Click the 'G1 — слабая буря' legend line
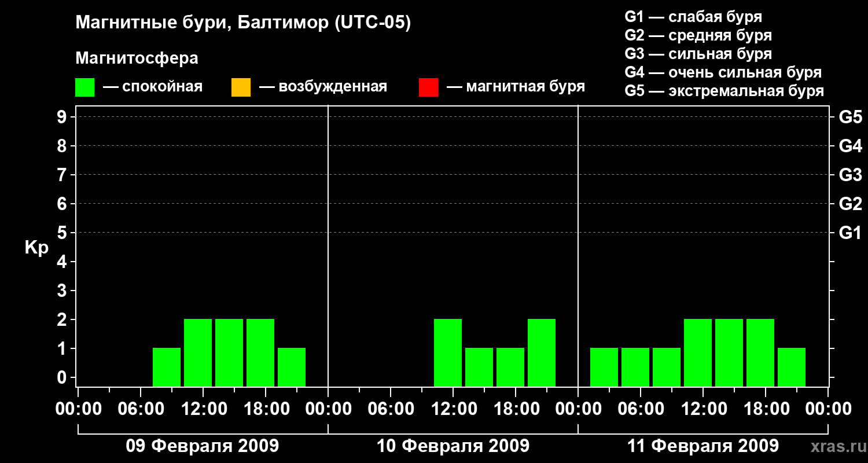This screenshot has height=463, width=868. tap(693, 17)
